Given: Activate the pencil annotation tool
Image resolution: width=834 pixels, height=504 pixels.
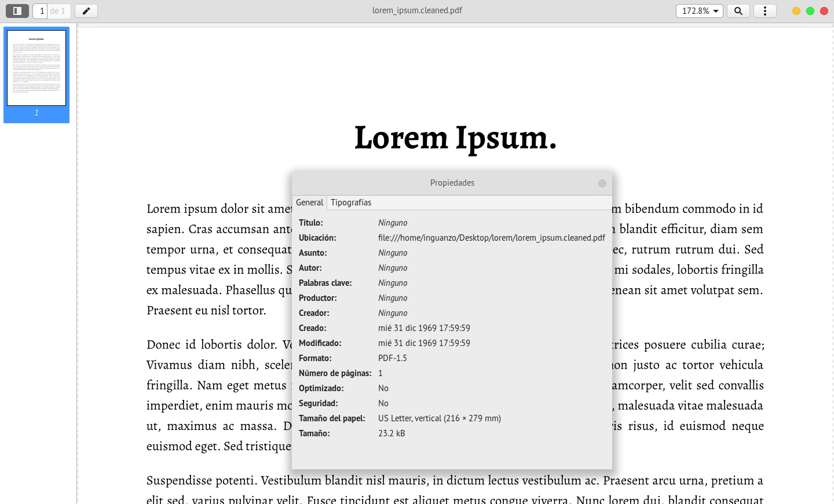Looking at the screenshot, I should [x=86, y=11].
